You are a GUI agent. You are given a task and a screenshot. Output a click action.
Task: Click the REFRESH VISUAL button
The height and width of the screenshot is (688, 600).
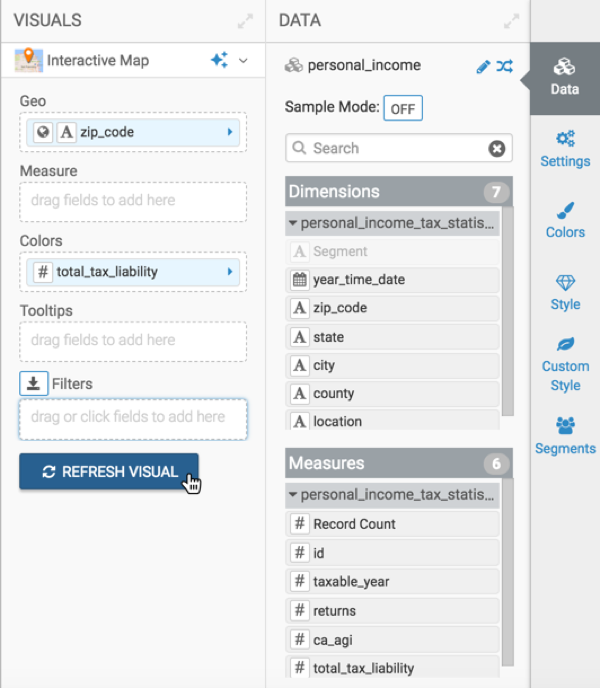click(109, 472)
